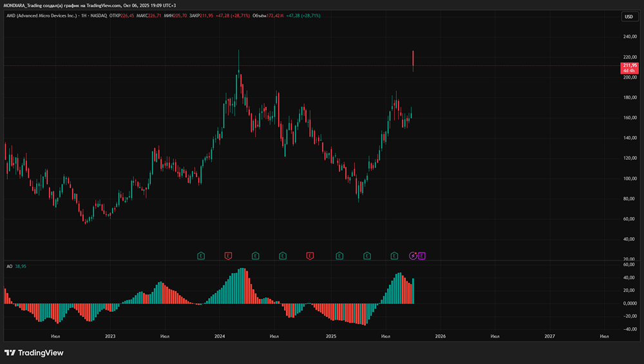This screenshot has width=644, height=364.
Task: Click the AO value 38,95 in legend
Action: click(21, 266)
